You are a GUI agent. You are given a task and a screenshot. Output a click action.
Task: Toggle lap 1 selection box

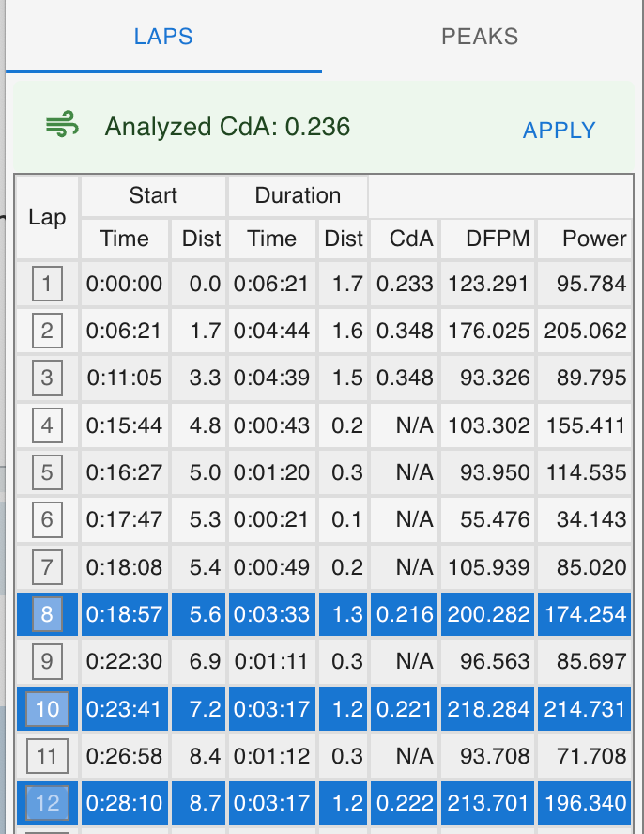[x=47, y=284]
